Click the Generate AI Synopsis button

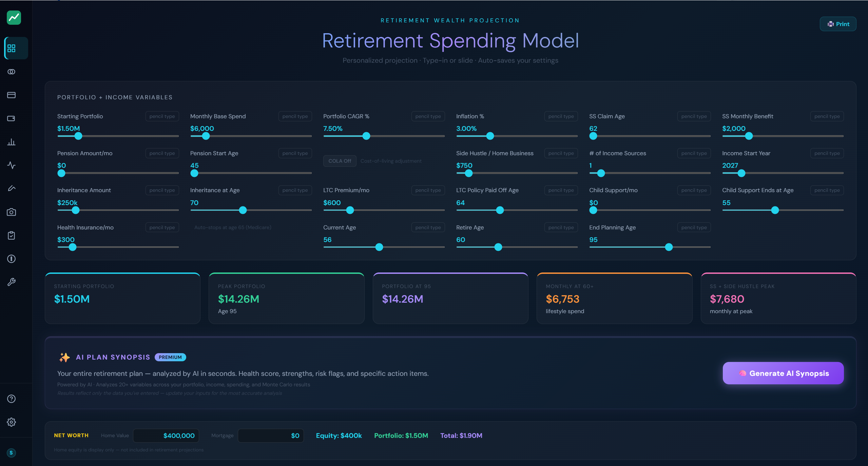(782, 373)
